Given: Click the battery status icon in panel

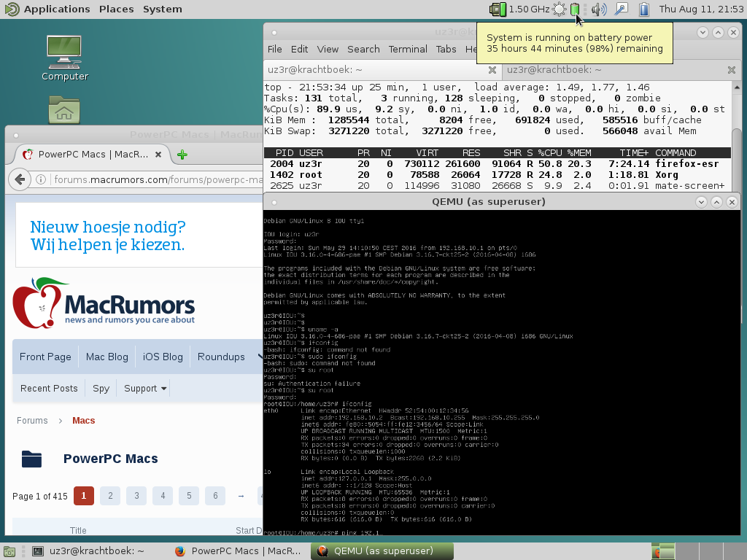Looking at the screenshot, I should point(575,9).
